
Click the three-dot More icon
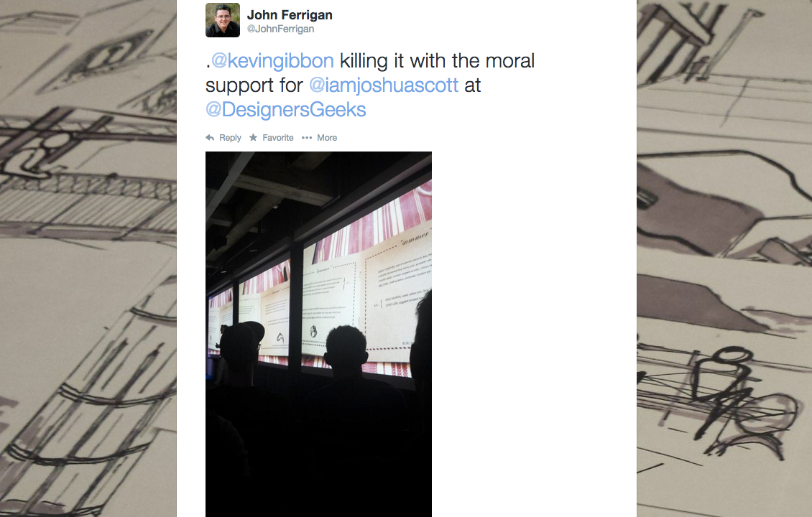click(307, 138)
